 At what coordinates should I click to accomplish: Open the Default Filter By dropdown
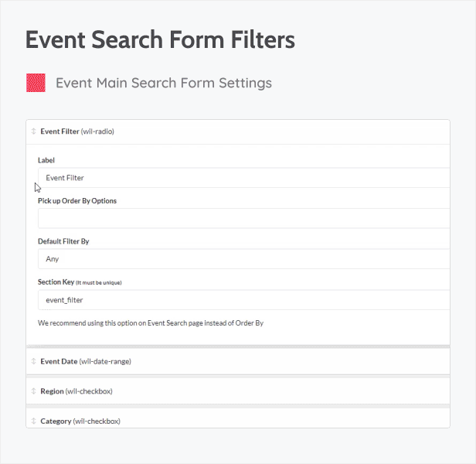coord(243,259)
